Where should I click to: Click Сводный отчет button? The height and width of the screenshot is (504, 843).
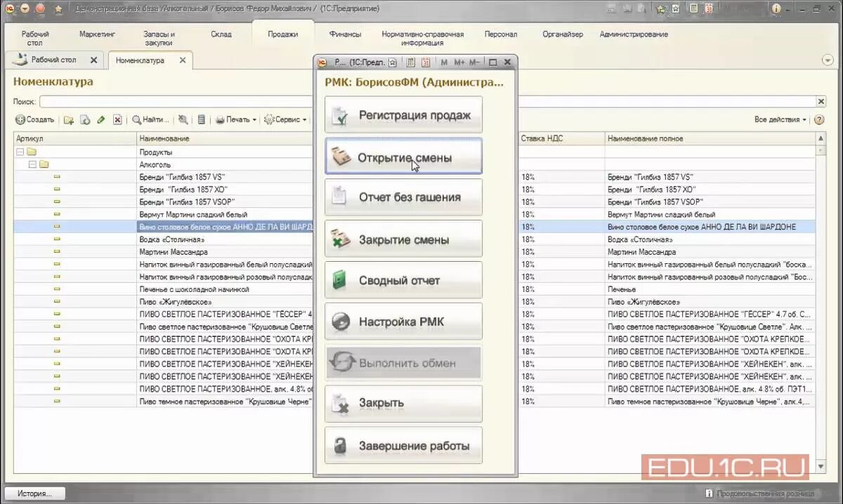404,280
